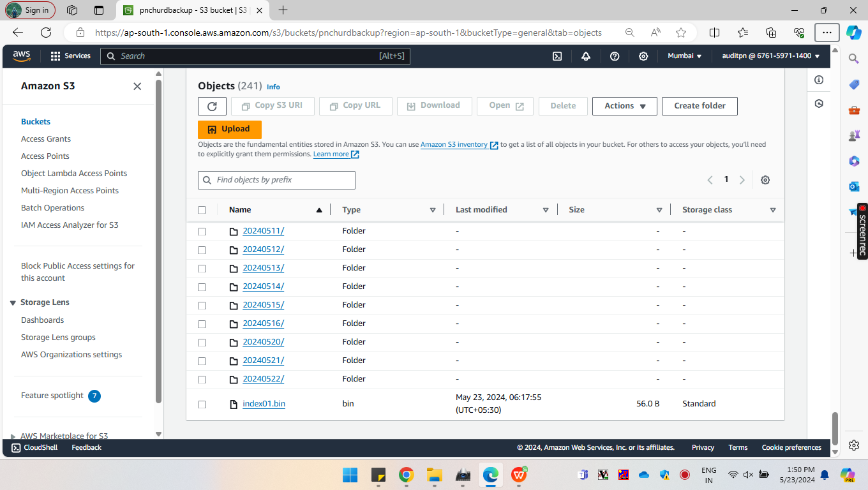Click the Create folder button
Image resolution: width=868 pixels, height=490 pixels.
(700, 106)
